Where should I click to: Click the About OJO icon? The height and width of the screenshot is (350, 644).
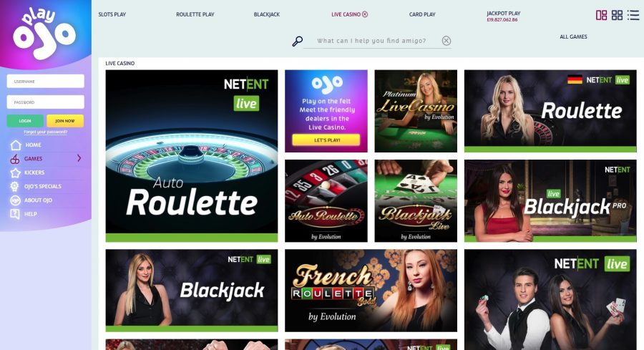(x=15, y=200)
